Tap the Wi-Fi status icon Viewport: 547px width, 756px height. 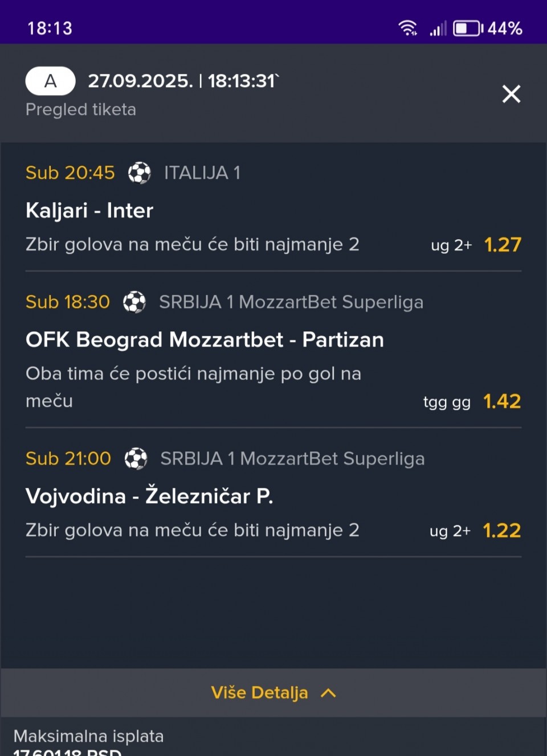pos(408,28)
